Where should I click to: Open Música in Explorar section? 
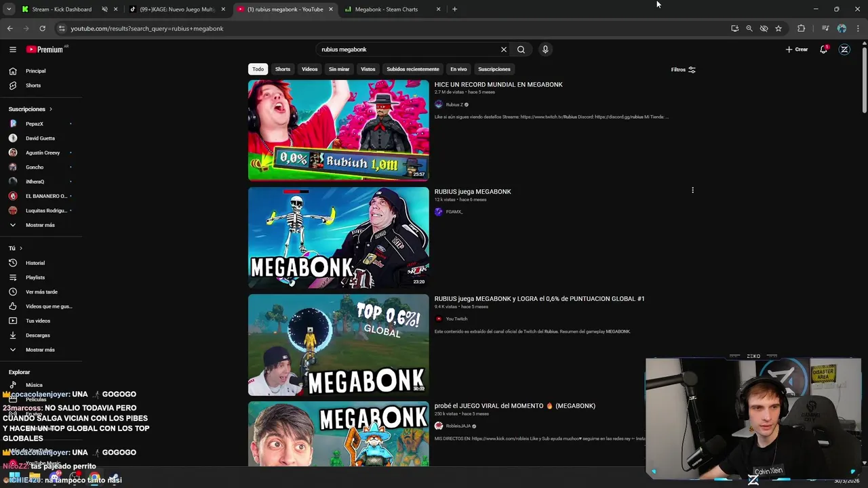click(41, 385)
